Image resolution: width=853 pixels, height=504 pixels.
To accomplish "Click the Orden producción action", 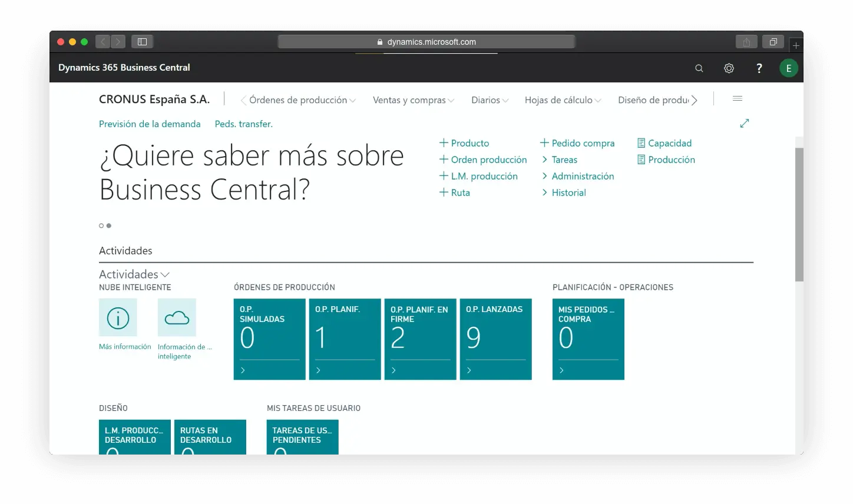I will 488,160.
